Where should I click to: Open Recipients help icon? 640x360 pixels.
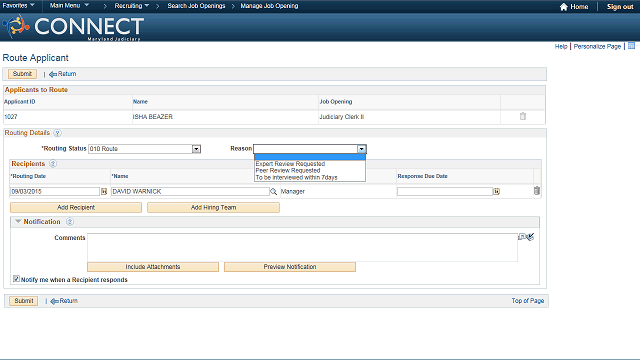pos(53,164)
